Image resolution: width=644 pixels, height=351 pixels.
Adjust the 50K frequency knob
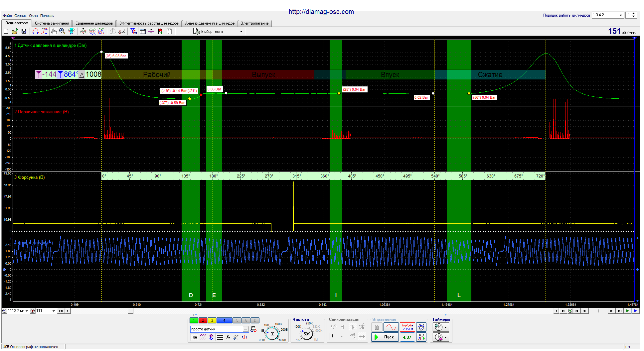coord(307,334)
